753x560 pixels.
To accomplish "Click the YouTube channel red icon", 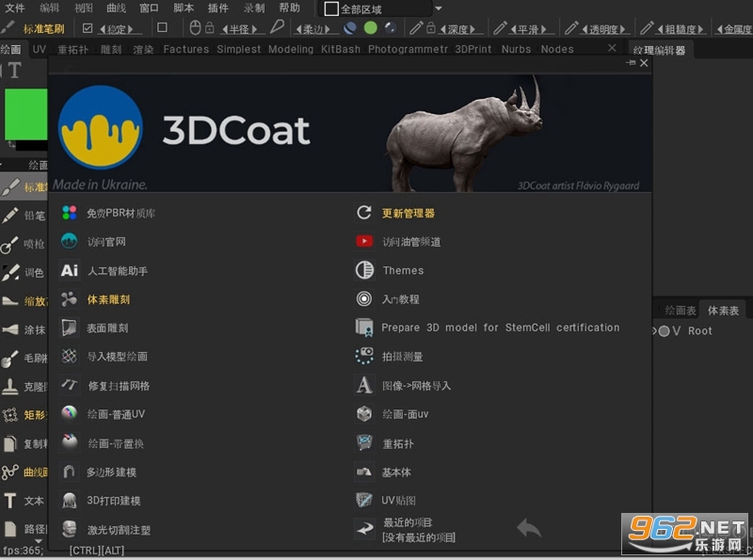I will click(364, 241).
